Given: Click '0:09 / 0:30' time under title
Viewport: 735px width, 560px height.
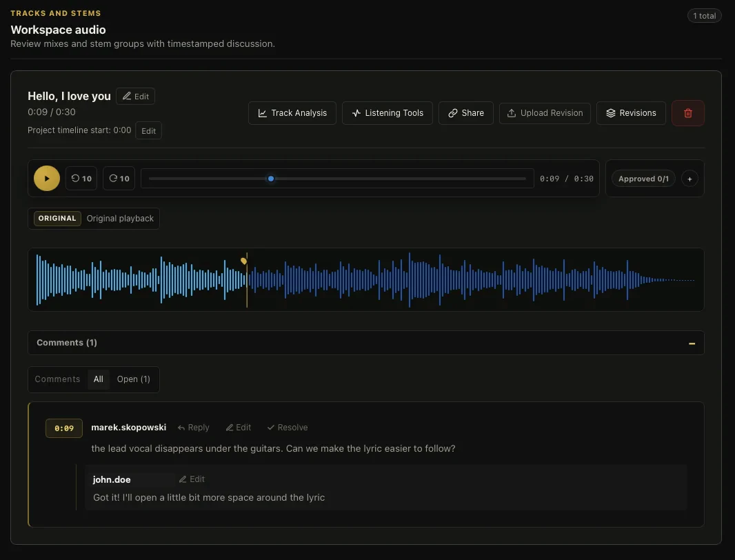Looking at the screenshot, I should [x=52, y=112].
